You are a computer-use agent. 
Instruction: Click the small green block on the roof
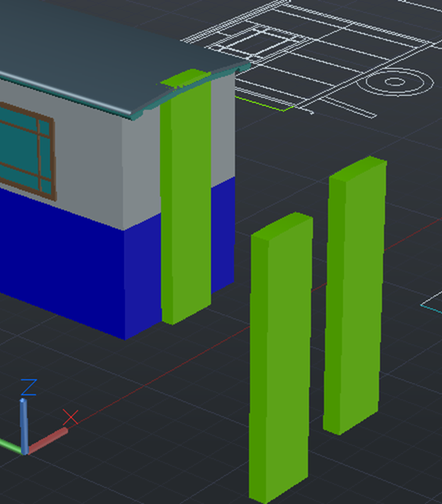[x=186, y=78]
